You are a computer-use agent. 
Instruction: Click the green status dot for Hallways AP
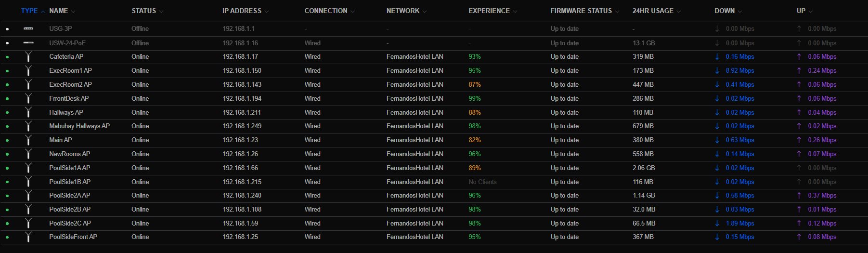pyautogui.click(x=7, y=113)
